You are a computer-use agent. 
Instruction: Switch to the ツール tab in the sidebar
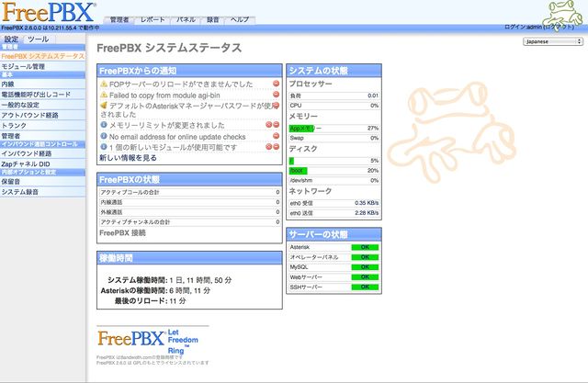(x=38, y=39)
